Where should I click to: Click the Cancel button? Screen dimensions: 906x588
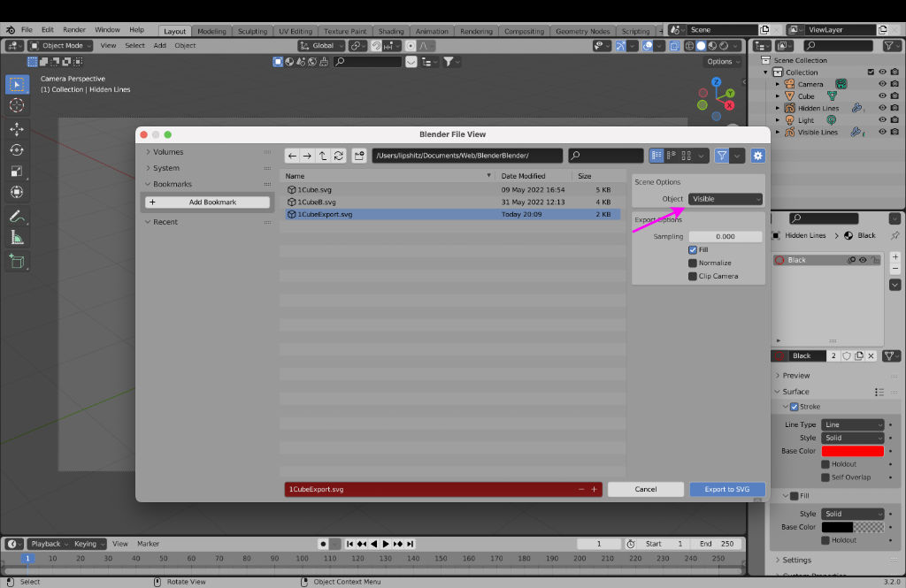[646, 489]
